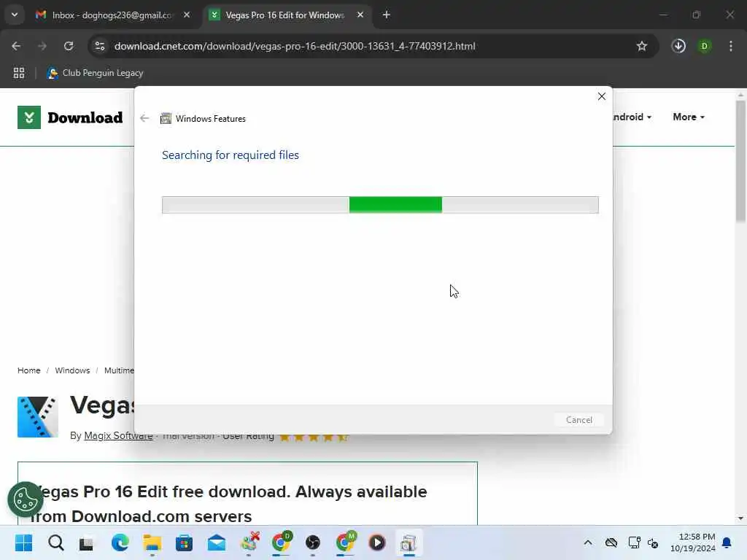Open taskbar Search

click(55, 542)
